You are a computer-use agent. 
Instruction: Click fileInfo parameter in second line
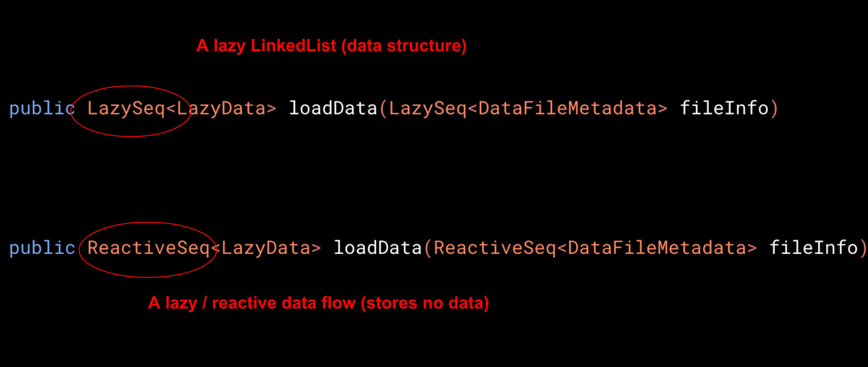tap(814, 248)
